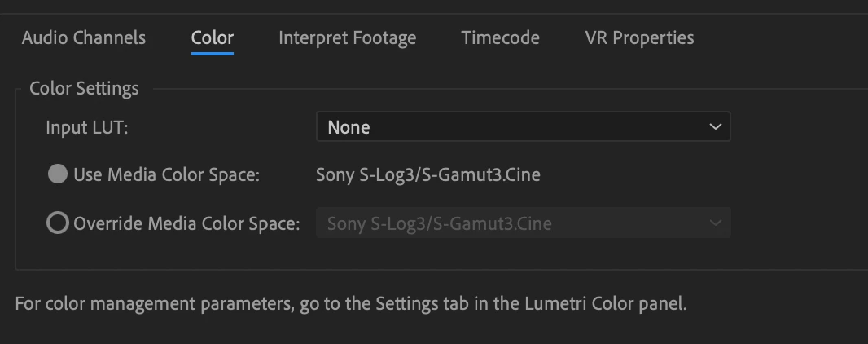Select the Color tab

pos(213,37)
